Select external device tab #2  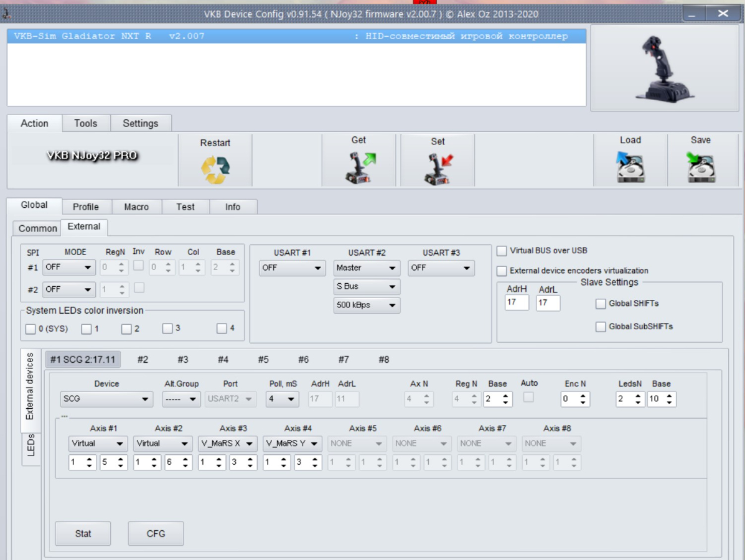tap(143, 360)
